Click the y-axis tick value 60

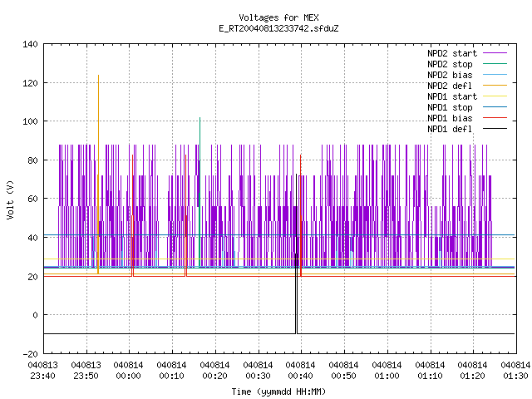(x=32, y=199)
